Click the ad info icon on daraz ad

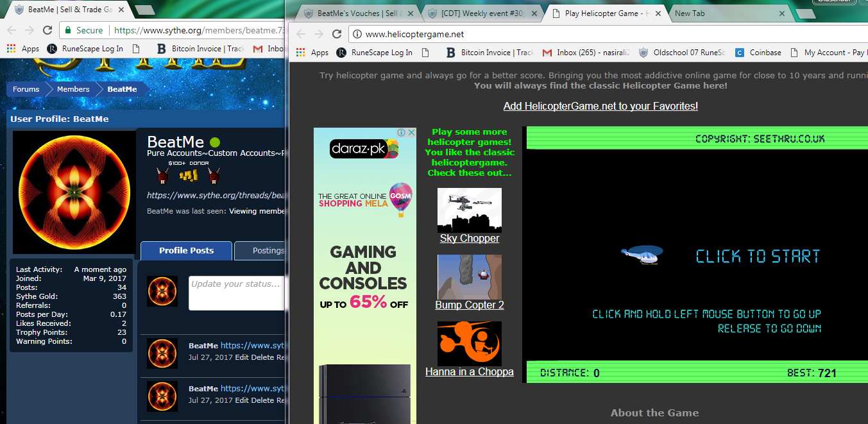[402, 132]
